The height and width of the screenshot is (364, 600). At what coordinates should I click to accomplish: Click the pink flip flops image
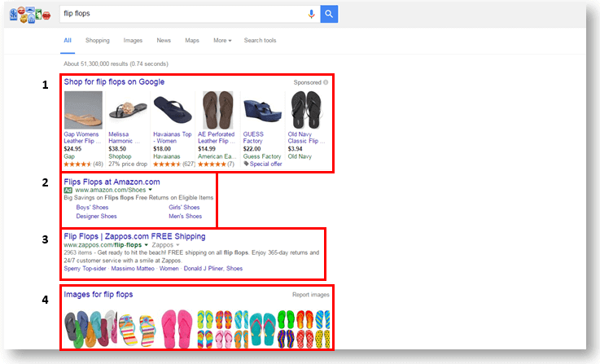[177, 328]
